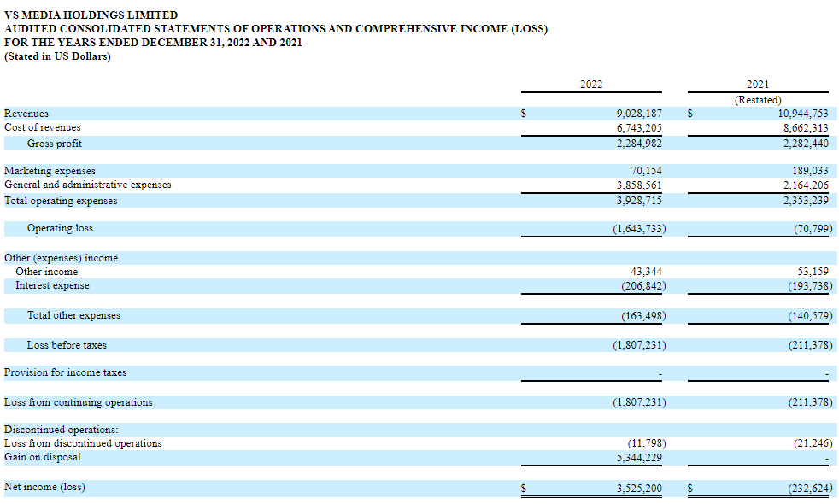Click the AUDITED CONSOLIDATED STATEMENTS title line
Screen dimensions: 839x504
276,29
